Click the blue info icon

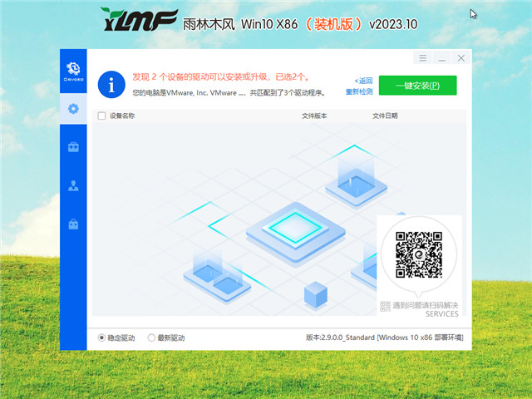(111, 85)
